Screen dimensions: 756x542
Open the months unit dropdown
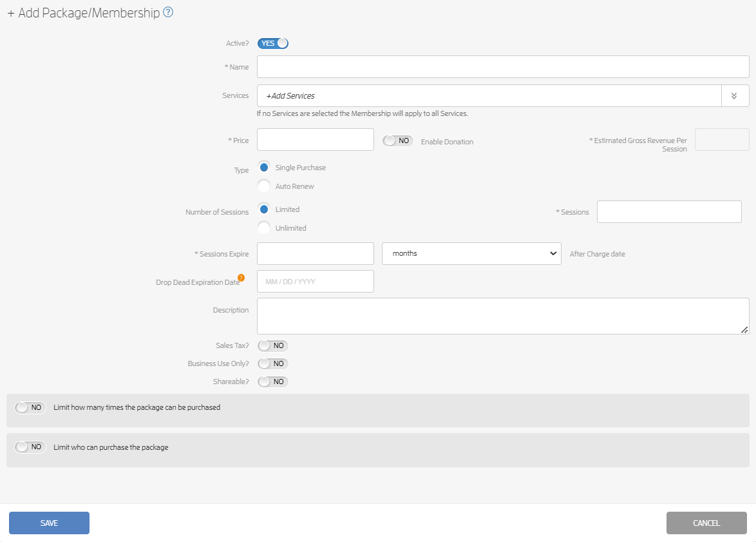coord(471,253)
